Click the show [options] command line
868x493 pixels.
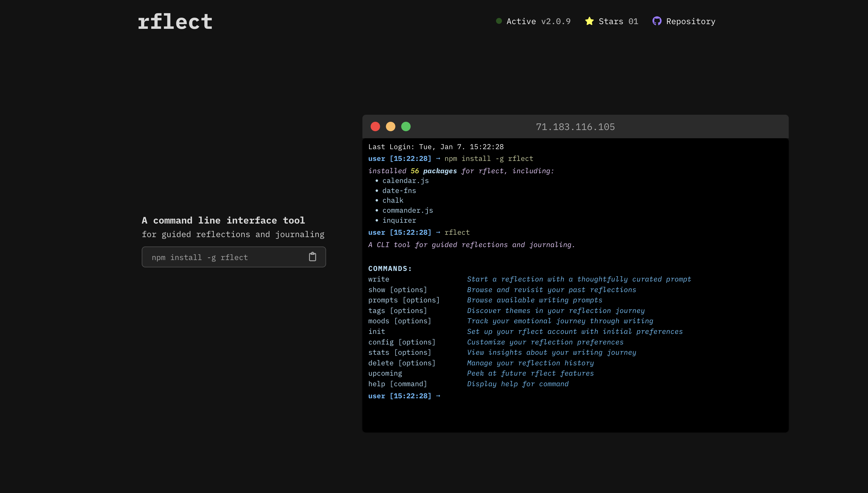click(x=398, y=289)
